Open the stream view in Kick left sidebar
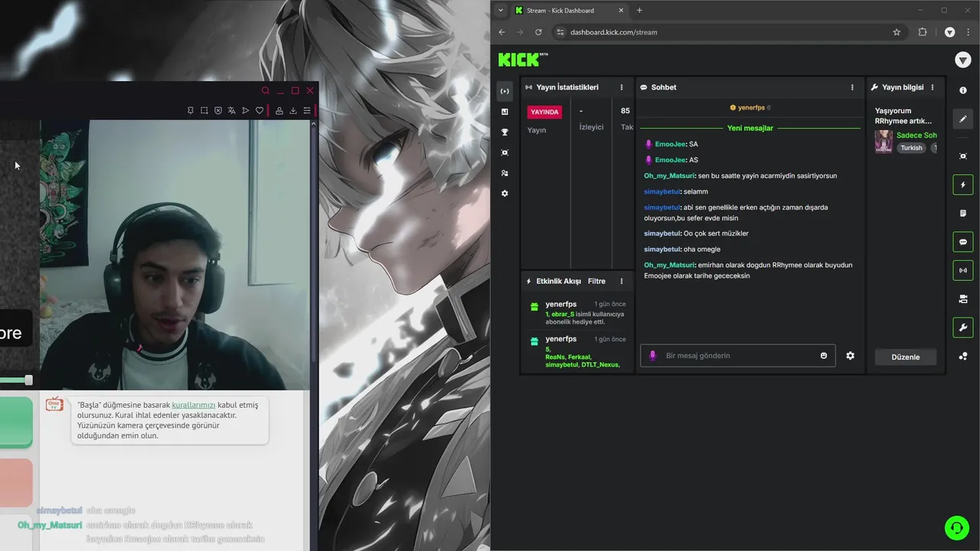980x551 pixels. (505, 91)
